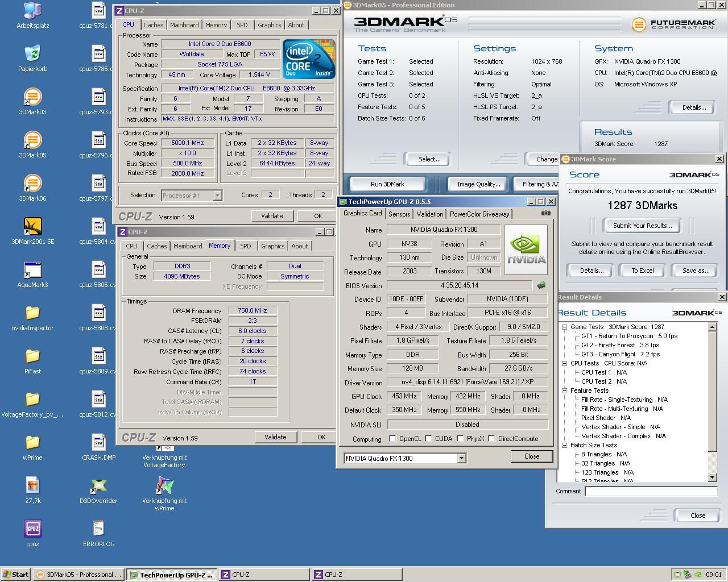Launch 3DMark06 desktop shortcut

point(32,188)
